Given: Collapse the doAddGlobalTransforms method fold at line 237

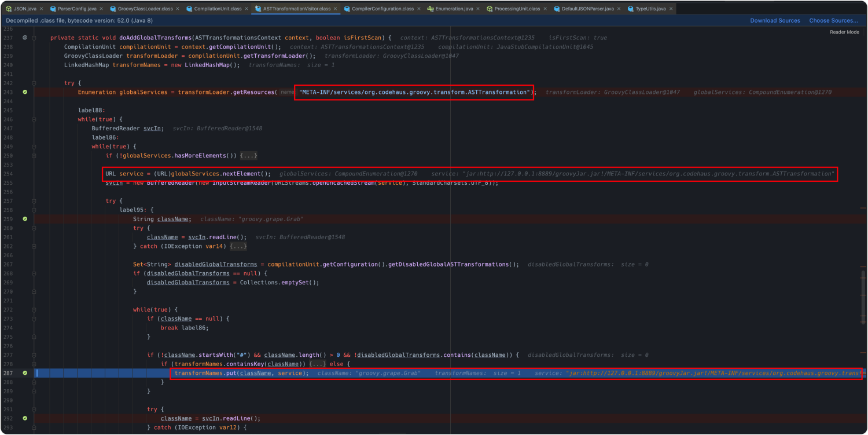Looking at the screenshot, I should point(35,38).
